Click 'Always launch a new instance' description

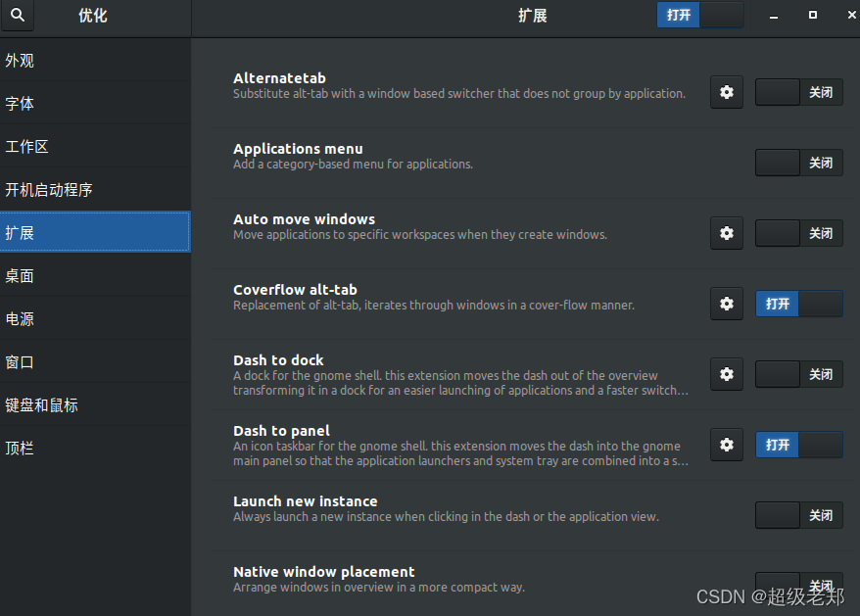[x=446, y=517]
